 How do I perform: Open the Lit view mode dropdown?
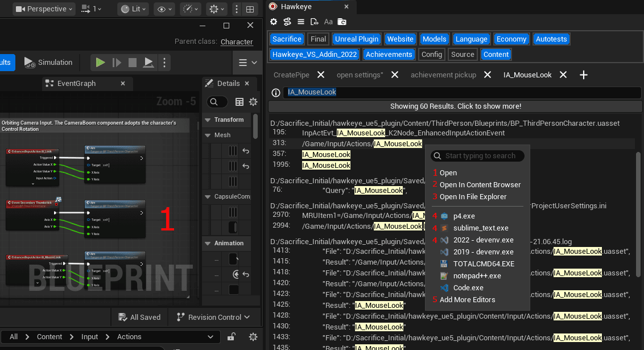point(133,9)
